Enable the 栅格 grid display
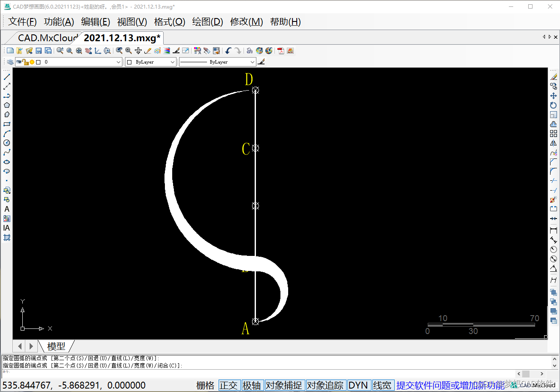Viewport: 560px width, 392px height. coord(205,385)
